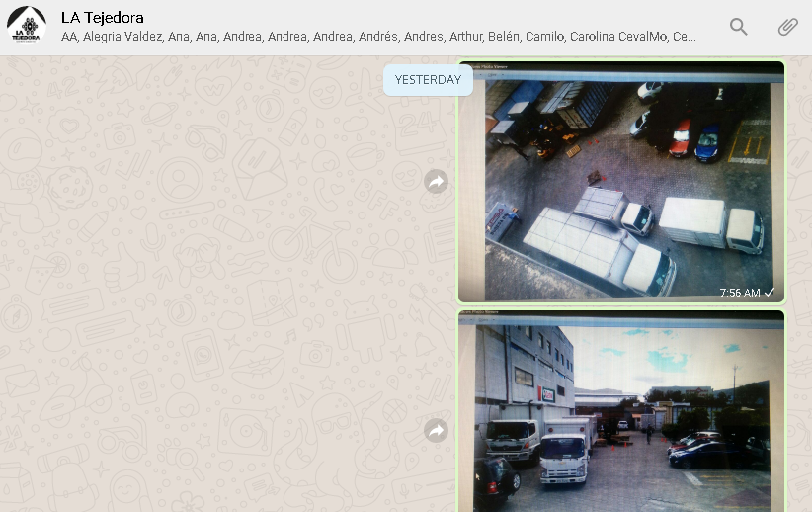The image size is (812, 512).
Task: Click the paperclip attach icon
Action: 787,27
